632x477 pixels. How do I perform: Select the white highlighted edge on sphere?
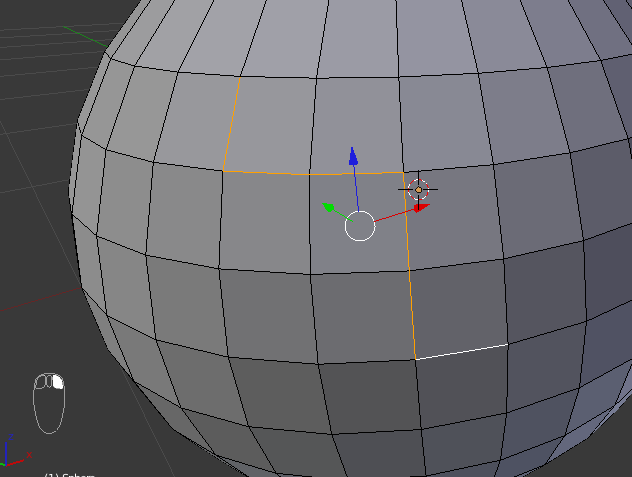[462, 352]
